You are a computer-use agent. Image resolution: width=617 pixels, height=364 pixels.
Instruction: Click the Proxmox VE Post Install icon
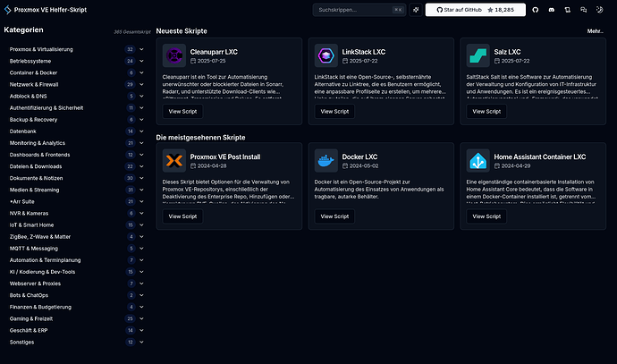[174, 161]
